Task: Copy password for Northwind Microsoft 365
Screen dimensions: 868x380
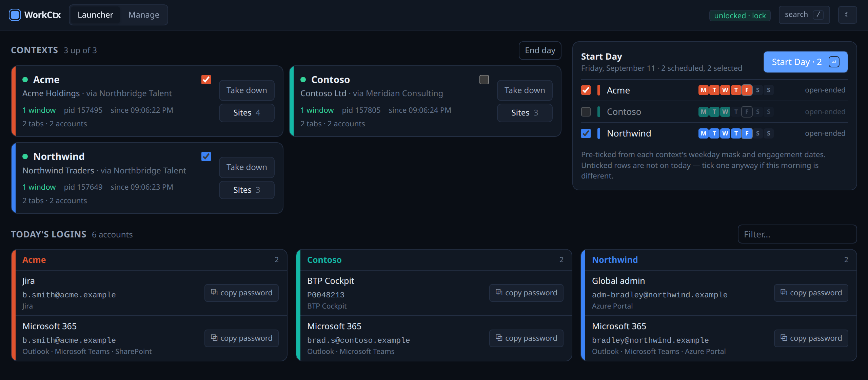Action: click(811, 338)
